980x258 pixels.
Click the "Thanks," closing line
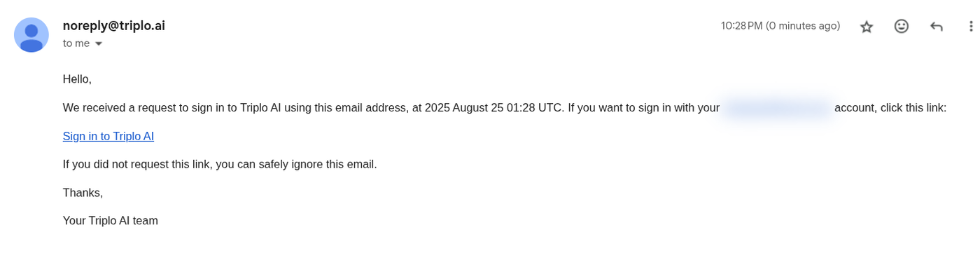point(83,192)
